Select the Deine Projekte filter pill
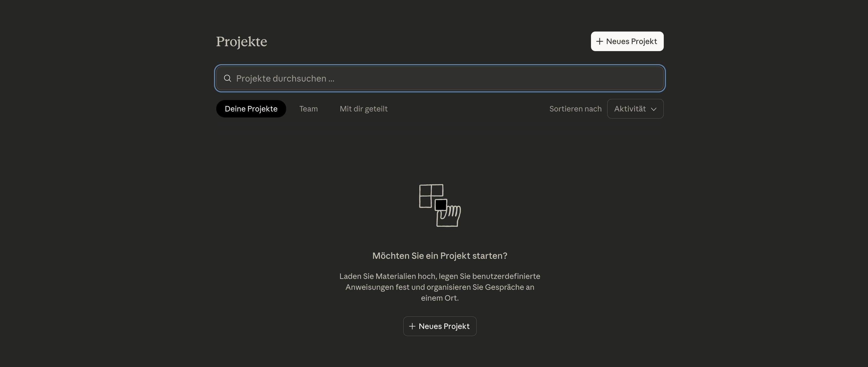Viewport: 868px width, 367px height. point(251,109)
